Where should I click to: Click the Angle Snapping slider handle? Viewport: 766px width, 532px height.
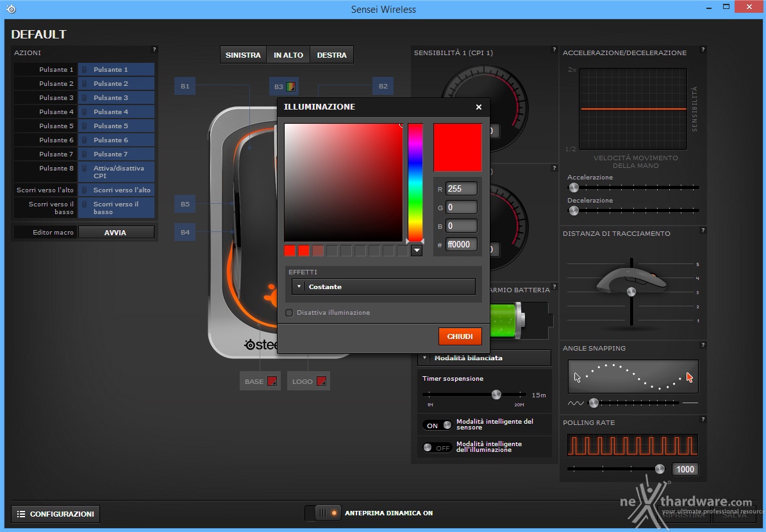[594, 403]
